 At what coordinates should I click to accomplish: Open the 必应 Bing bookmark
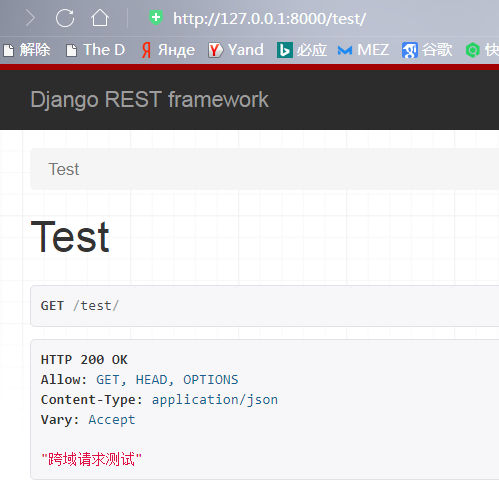302,50
